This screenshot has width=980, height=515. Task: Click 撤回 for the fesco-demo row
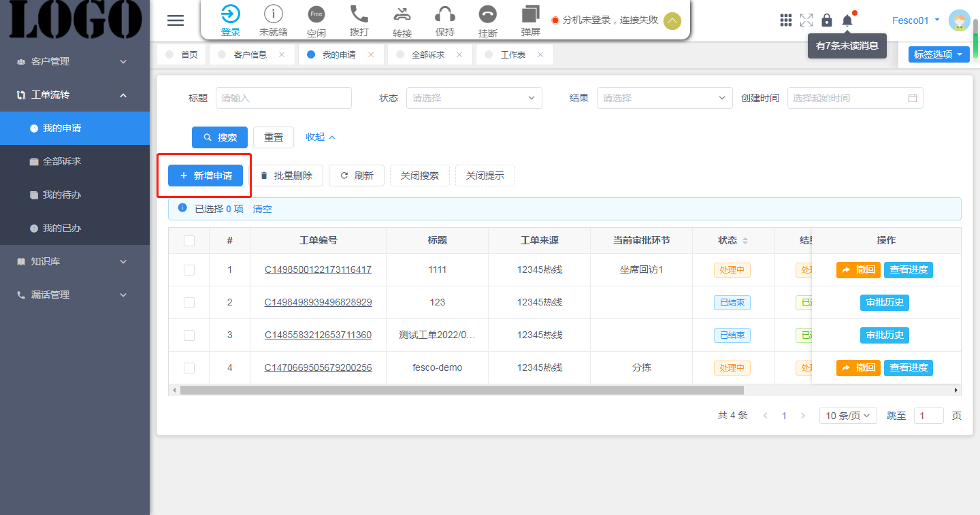(858, 368)
